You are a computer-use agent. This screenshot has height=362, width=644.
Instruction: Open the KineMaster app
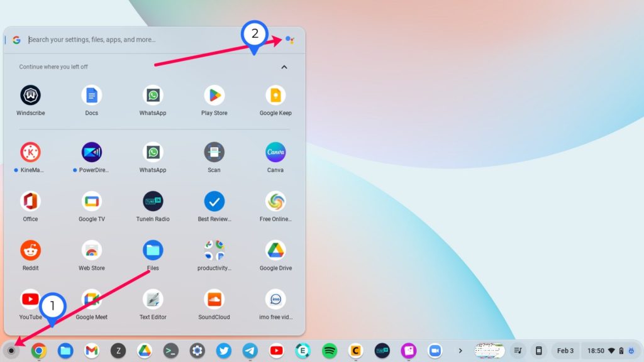coord(30,152)
